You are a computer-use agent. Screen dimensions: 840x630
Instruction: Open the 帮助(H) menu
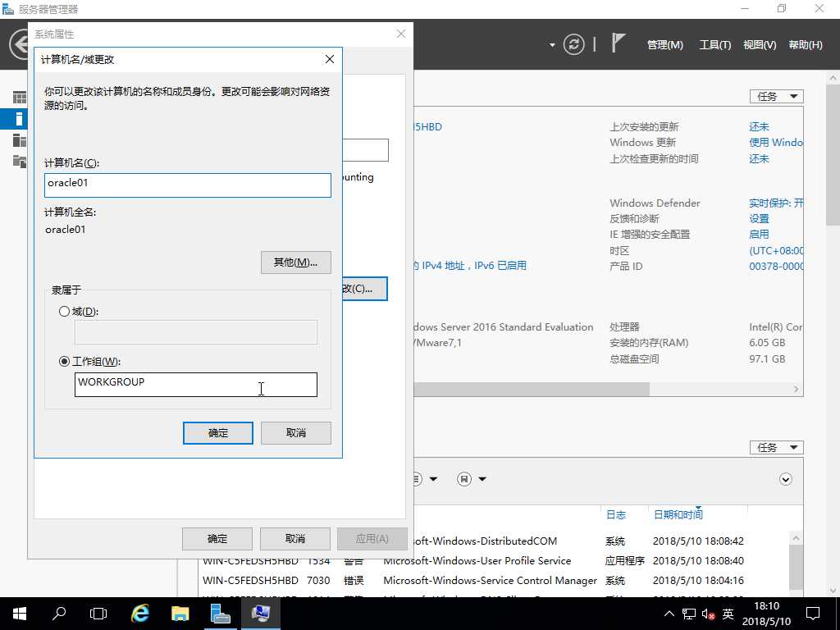point(805,45)
